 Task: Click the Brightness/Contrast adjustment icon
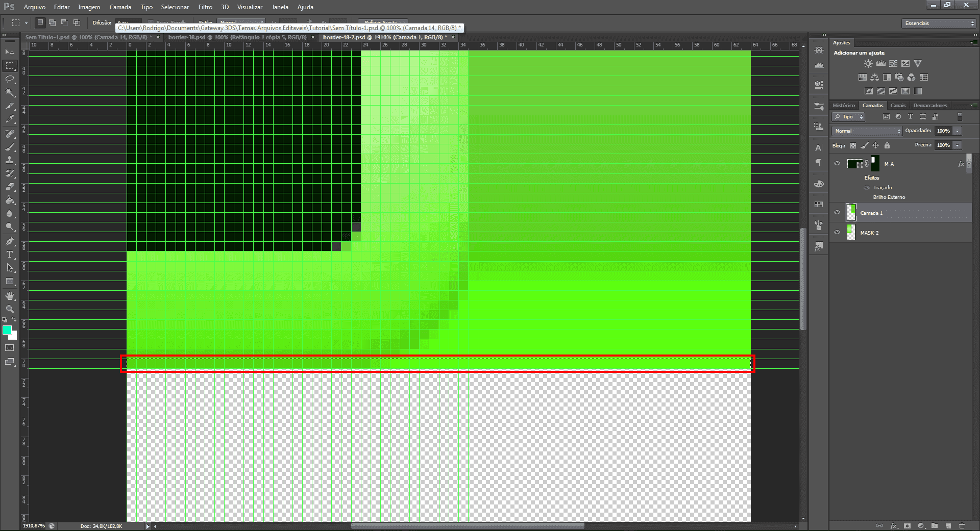pos(868,64)
